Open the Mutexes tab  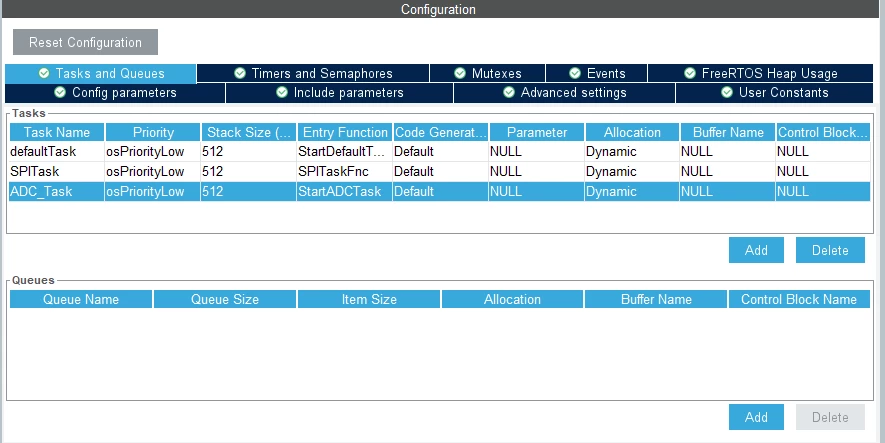[488, 73]
